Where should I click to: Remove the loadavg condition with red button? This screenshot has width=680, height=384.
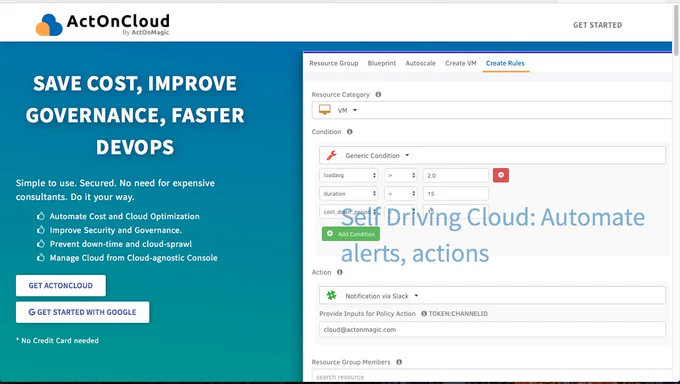click(x=501, y=175)
